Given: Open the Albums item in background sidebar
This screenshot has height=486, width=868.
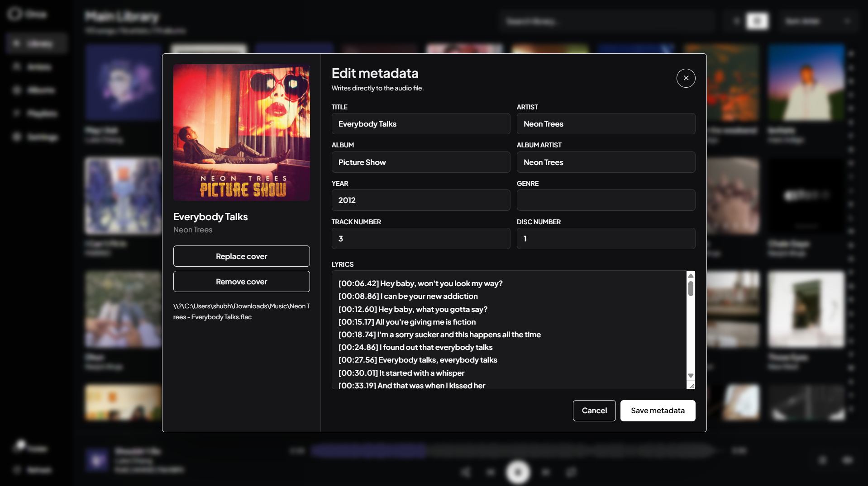Looking at the screenshot, I should (x=37, y=90).
